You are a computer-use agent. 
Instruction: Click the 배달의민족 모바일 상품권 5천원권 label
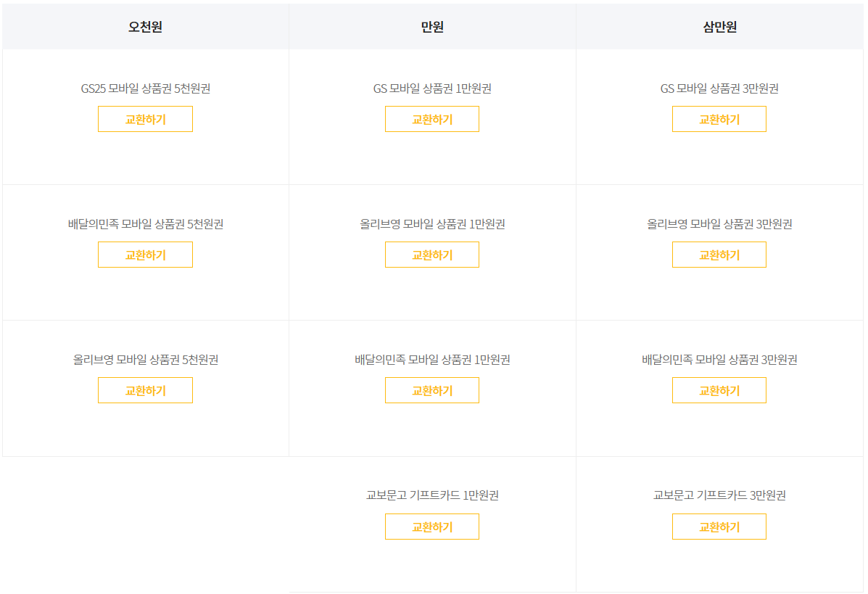coord(146,223)
